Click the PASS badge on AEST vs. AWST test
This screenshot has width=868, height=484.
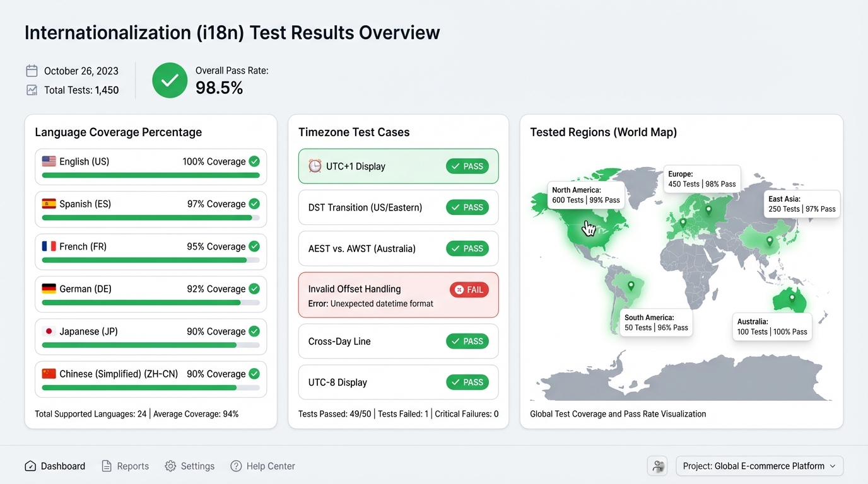click(x=467, y=248)
